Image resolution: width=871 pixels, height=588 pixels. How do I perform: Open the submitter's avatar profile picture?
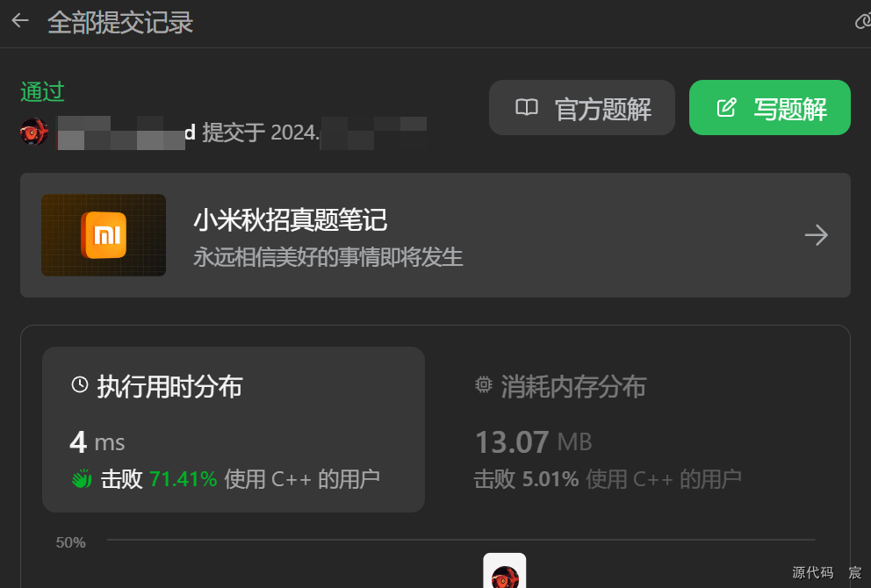click(34, 132)
